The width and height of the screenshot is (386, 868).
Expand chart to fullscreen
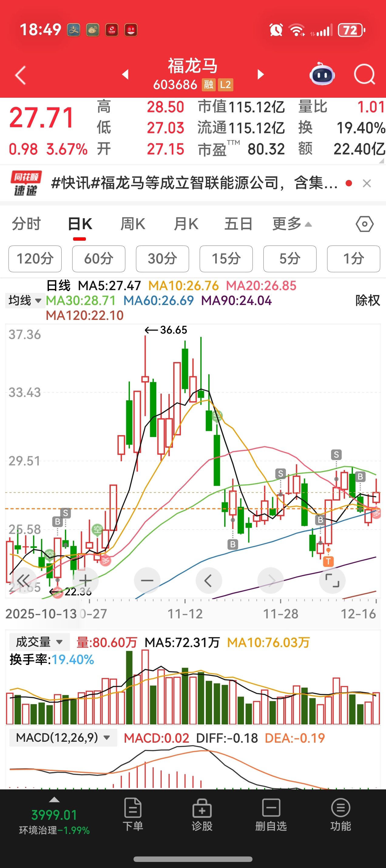[x=332, y=580]
